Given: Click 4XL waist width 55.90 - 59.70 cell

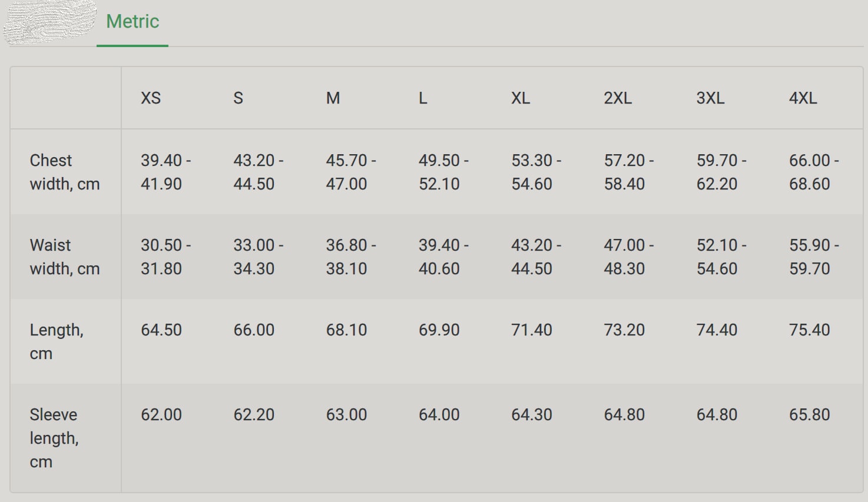Looking at the screenshot, I should click(x=814, y=257).
